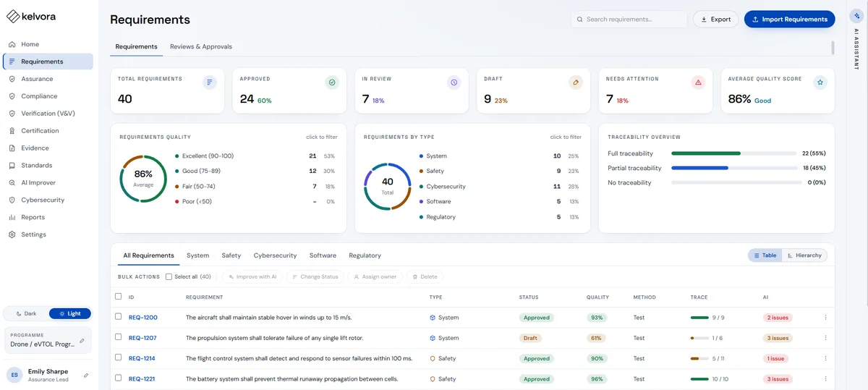Filter table by Software tab
The height and width of the screenshot is (390, 868).
pos(323,255)
